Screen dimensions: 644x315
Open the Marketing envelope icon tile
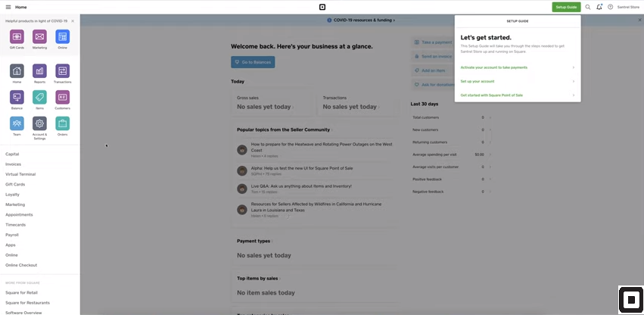click(x=39, y=36)
